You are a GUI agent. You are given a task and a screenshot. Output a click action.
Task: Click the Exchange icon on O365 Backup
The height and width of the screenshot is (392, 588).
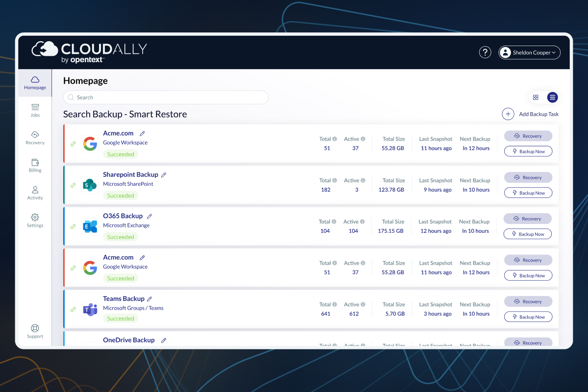pos(90,226)
